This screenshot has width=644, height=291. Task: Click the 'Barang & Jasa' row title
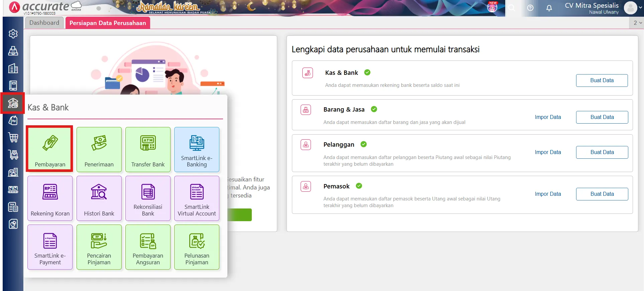(344, 110)
